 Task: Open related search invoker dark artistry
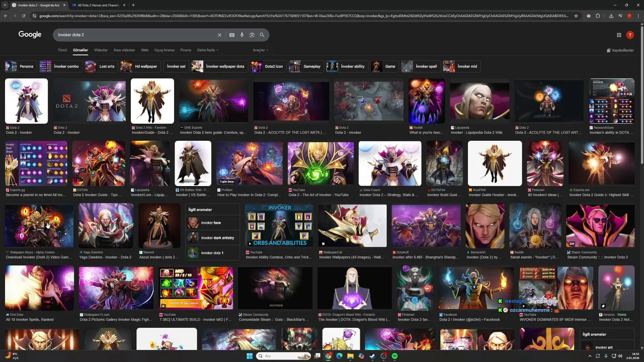213,238
